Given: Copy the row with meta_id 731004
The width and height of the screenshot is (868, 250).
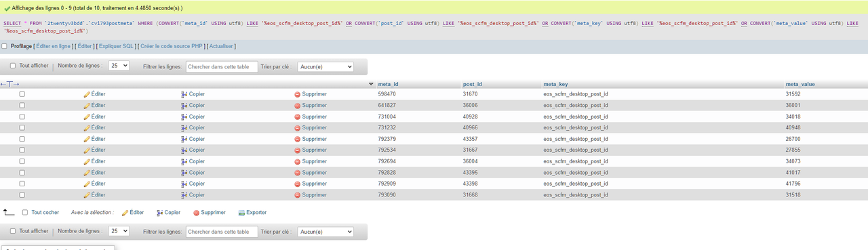Looking at the screenshot, I should click(x=193, y=117).
